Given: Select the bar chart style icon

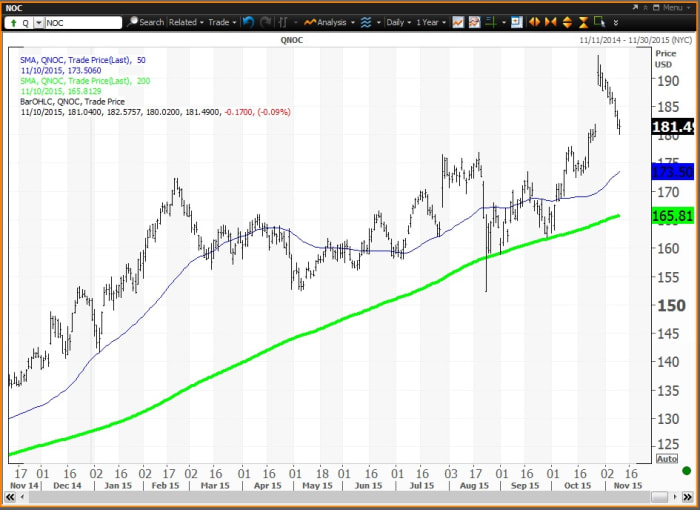Looking at the screenshot, I should tap(284, 21).
